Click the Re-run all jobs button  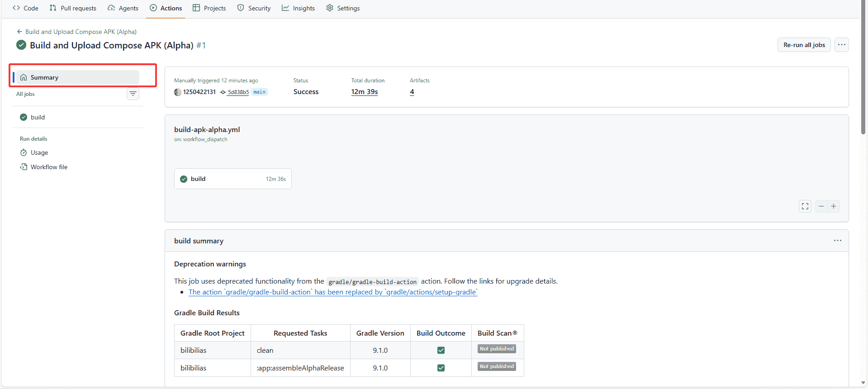pos(804,45)
